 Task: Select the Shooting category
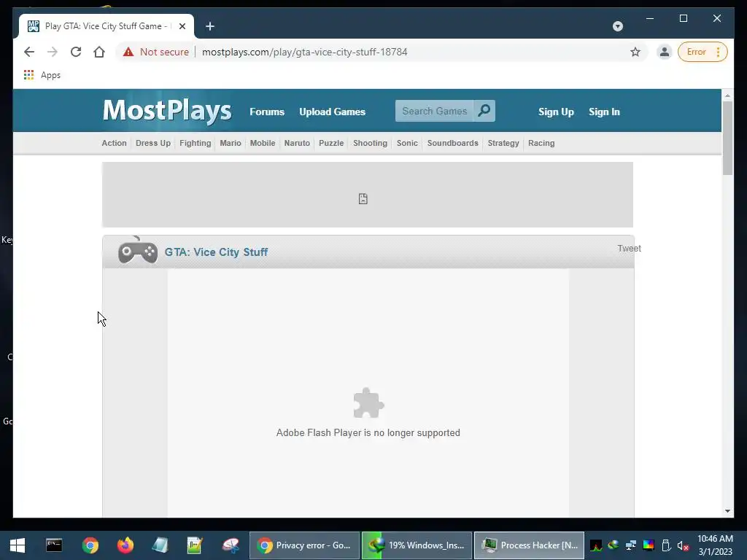click(370, 143)
